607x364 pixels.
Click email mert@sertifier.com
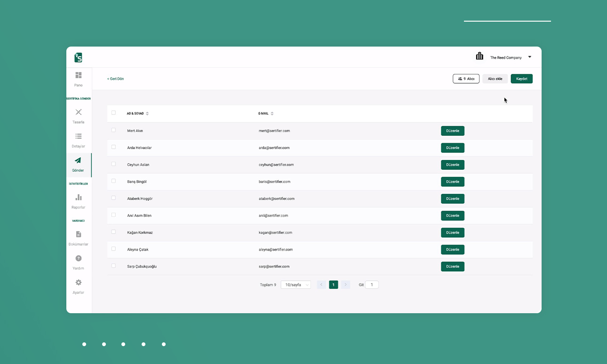pos(274,131)
